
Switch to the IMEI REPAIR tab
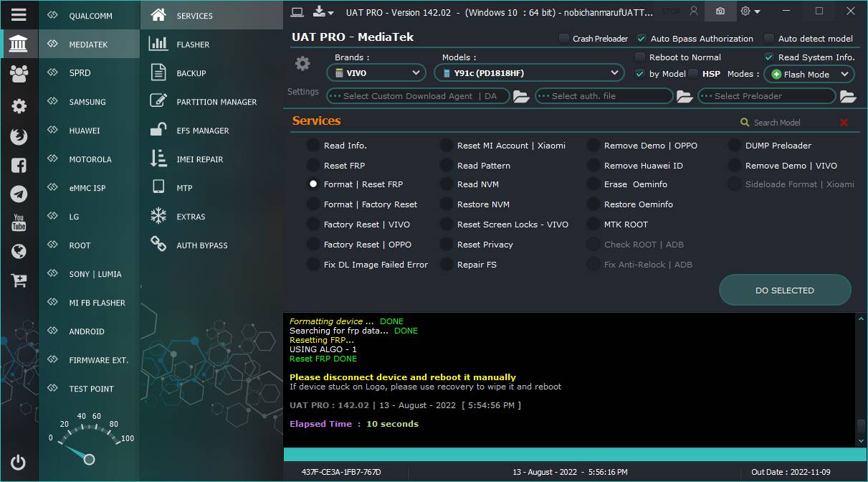click(211, 159)
